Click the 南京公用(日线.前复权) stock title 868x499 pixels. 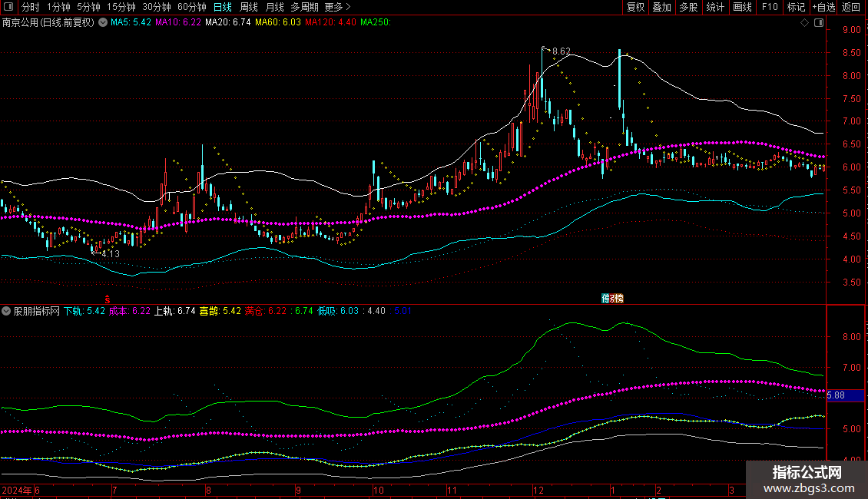(x=48, y=22)
